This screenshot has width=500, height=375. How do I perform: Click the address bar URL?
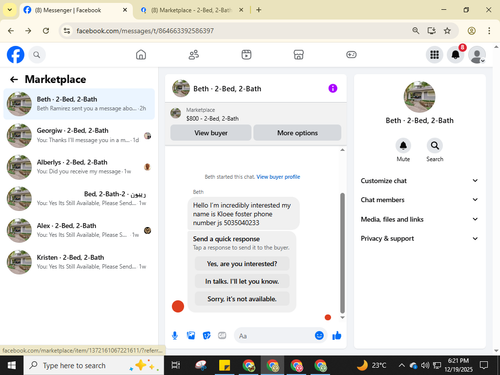[x=145, y=31]
